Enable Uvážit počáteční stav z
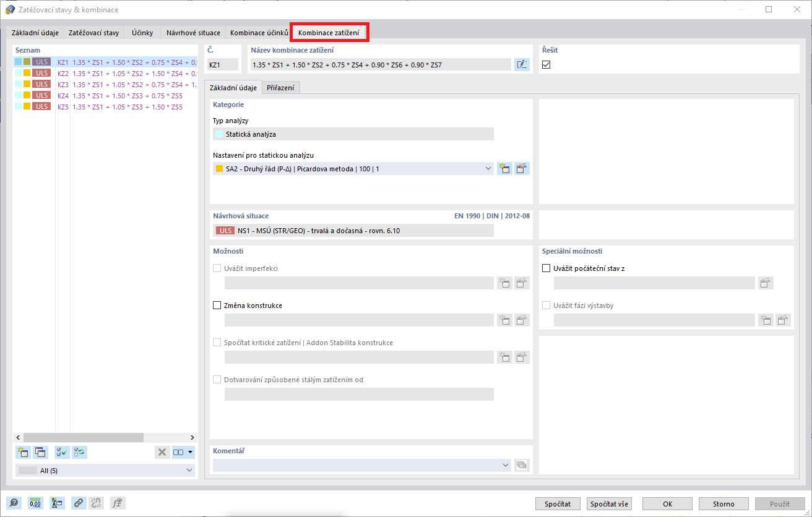 (545, 268)
